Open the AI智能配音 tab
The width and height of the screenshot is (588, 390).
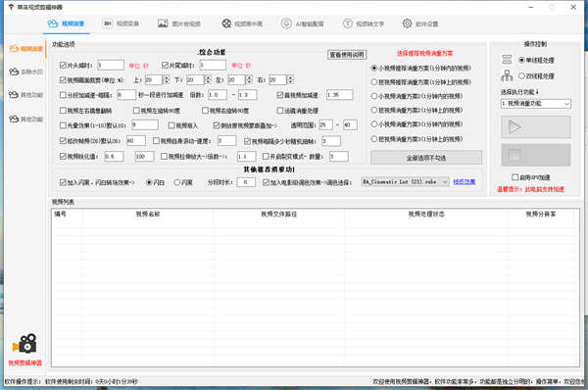point(302,24)
